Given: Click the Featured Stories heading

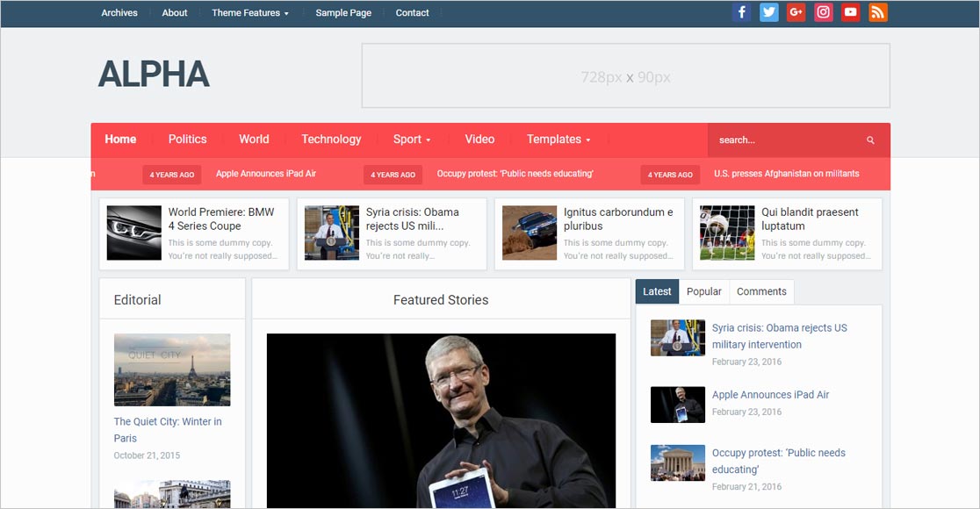Looking at the screenshot, I should (x=441, y=300).
